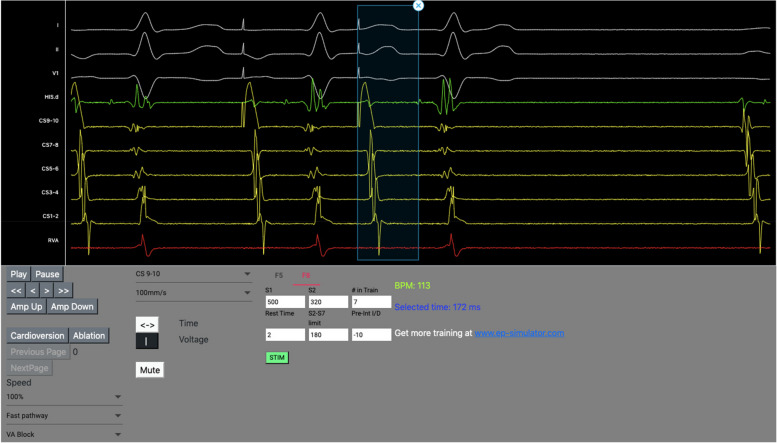This screenshot has width=777, height=443.
Task: Select the vertical Voltage caliper icon
Action: tap(147, 341)
